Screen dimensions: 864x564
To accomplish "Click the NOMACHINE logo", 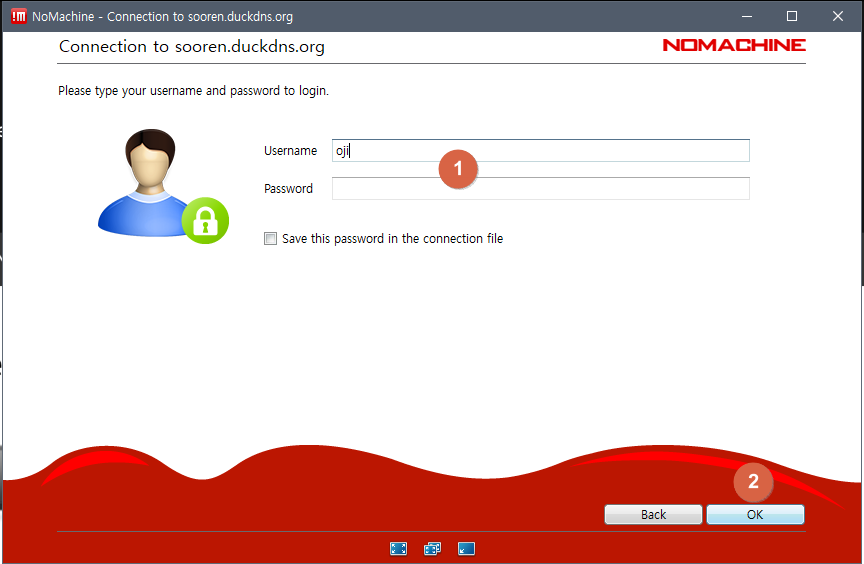I will (x=734, y=45).
